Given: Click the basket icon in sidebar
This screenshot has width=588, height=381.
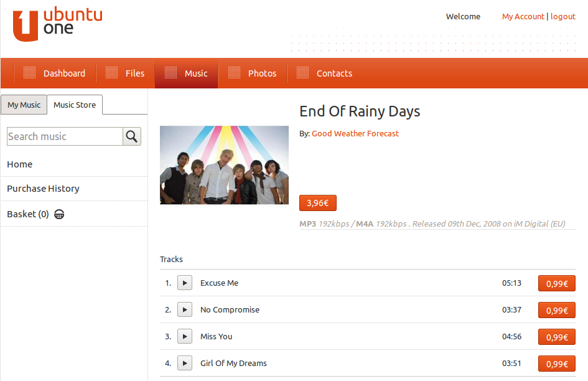Looking at the screenshot, I should (x=59, y=214).
